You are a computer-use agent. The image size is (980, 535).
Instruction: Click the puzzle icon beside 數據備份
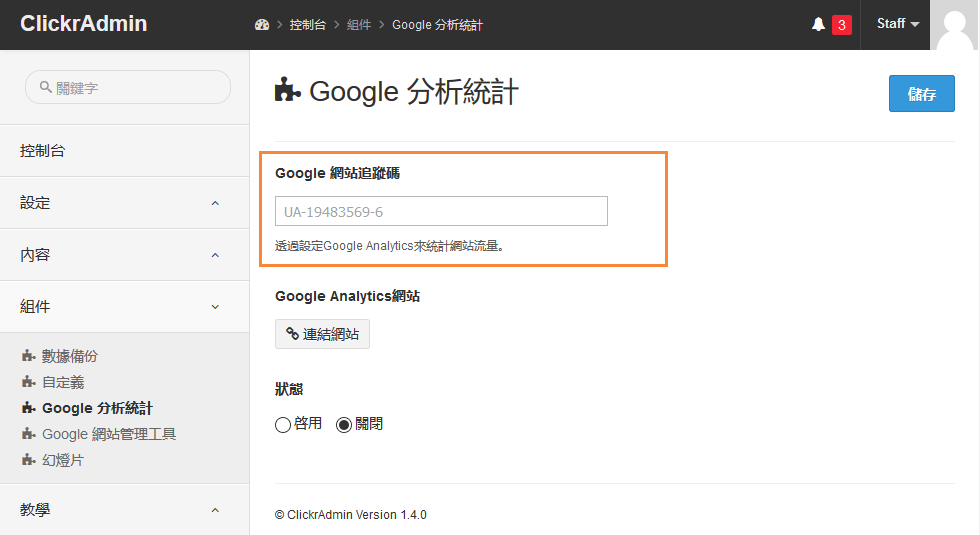(x=29, y=356)
